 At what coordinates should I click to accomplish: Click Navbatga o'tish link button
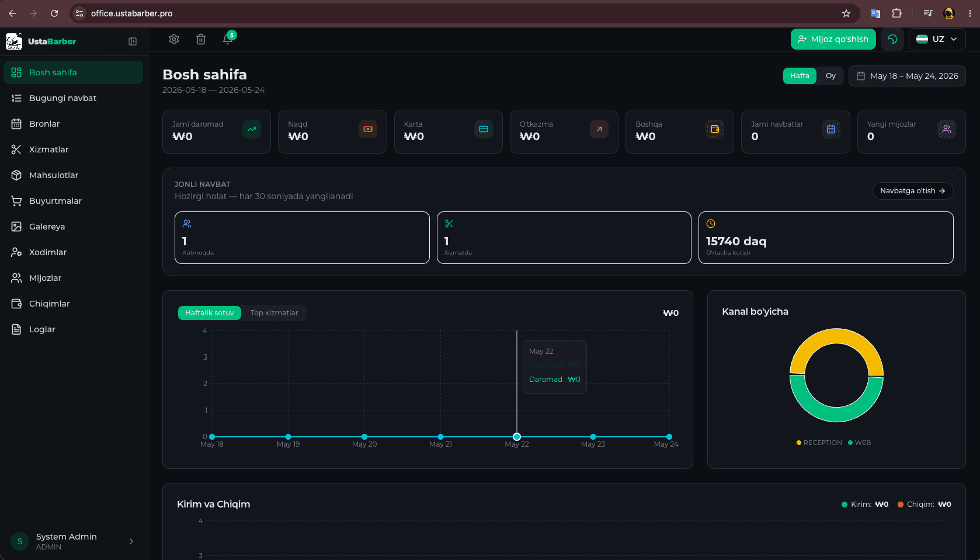point(913,191)
